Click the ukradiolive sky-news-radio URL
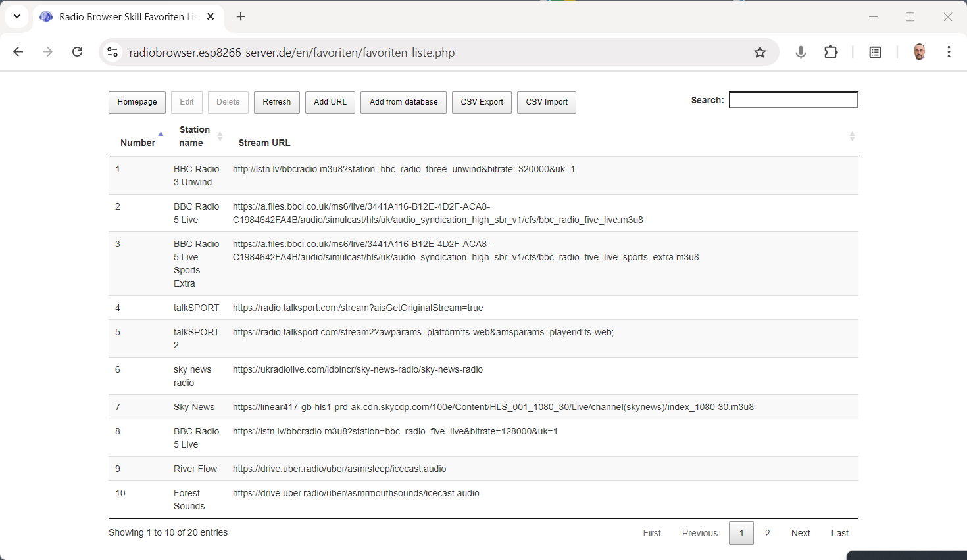The image size is (967, 560). pyautogui.click(x=358, y=369)
